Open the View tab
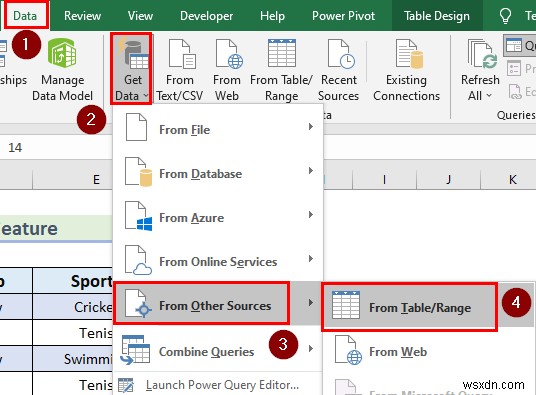The height and width of the screenshot is (395, 536). click(x=140, y=16)
